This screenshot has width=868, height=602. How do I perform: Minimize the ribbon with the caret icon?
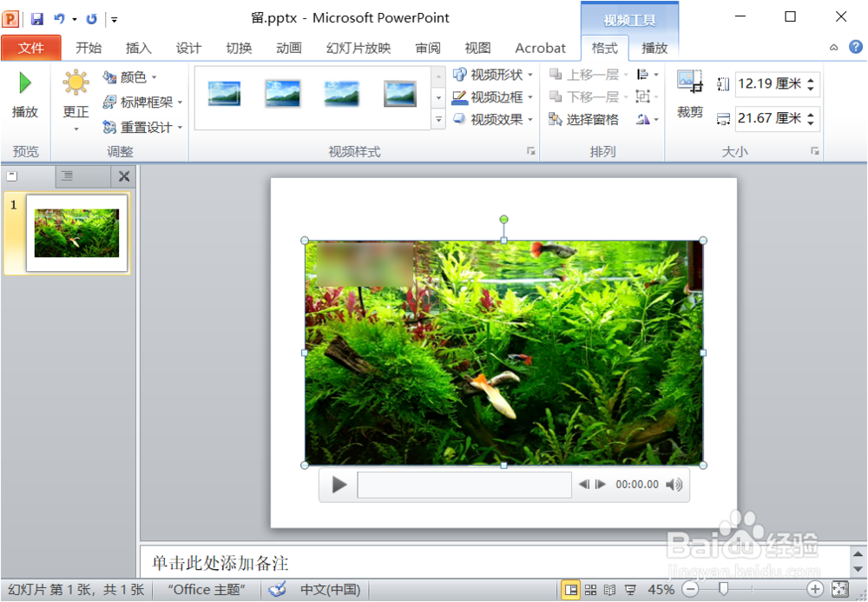tap(833, 48)
